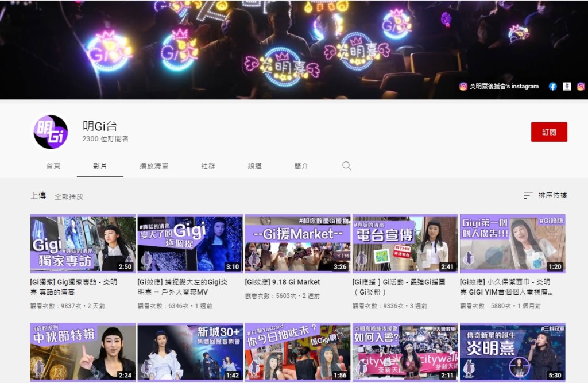Click the 2300 位訂閱者 subscriber count
588x383 pixels.
[106, 139]
